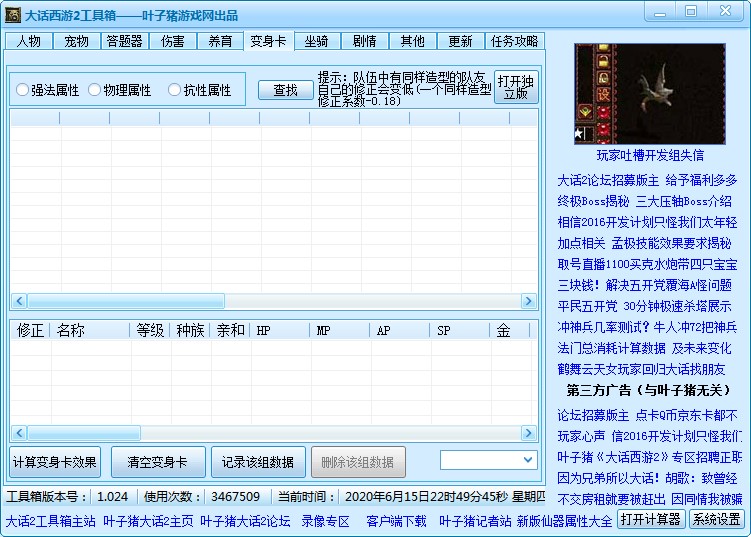Click right arrow of lower table scrollbar
This screenshot has width=751, height=537.
530,432
